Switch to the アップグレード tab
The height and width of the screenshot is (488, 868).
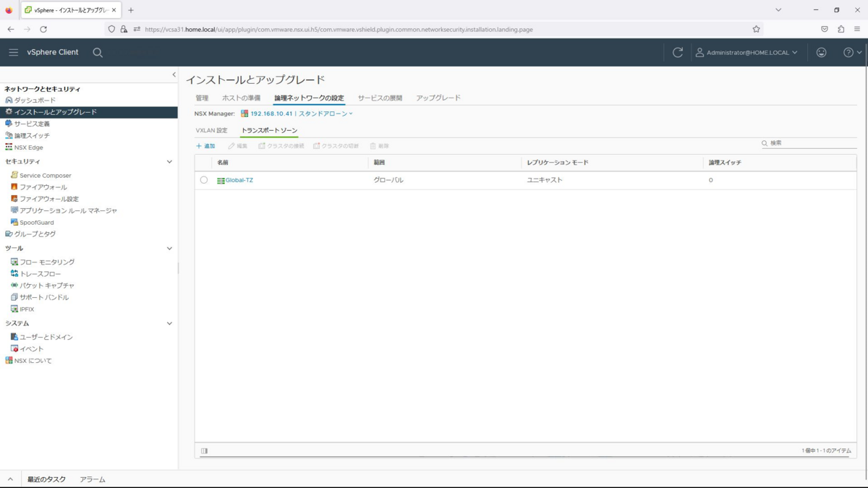point(438,98)
